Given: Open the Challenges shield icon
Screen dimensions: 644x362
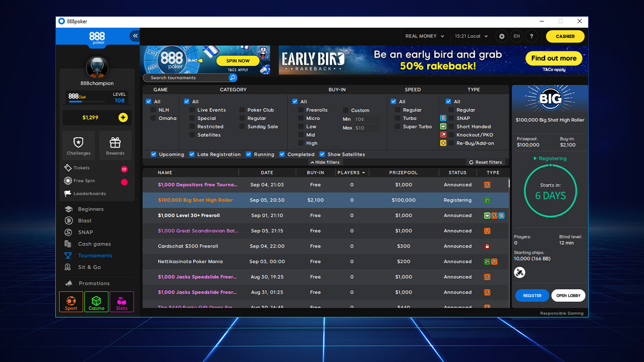Looking at the screenshot, I should click(x=78, y=141).
